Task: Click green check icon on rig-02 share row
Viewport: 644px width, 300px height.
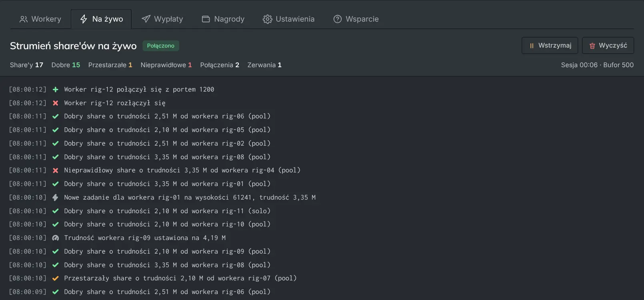Action: coord(56,144)
